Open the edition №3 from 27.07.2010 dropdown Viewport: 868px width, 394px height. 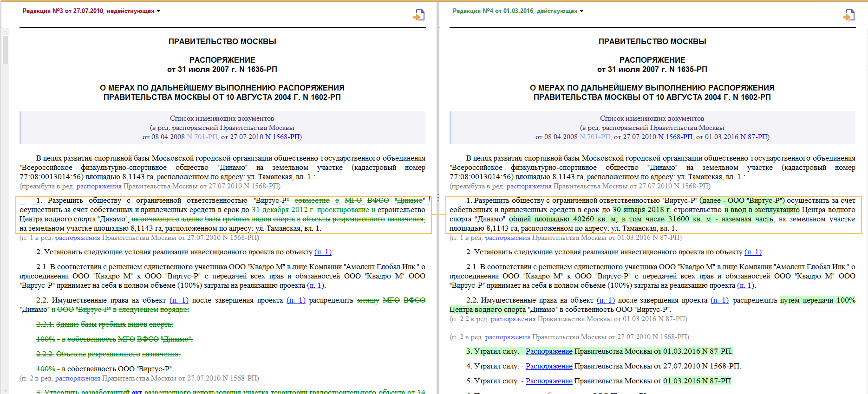pos(91,11)
